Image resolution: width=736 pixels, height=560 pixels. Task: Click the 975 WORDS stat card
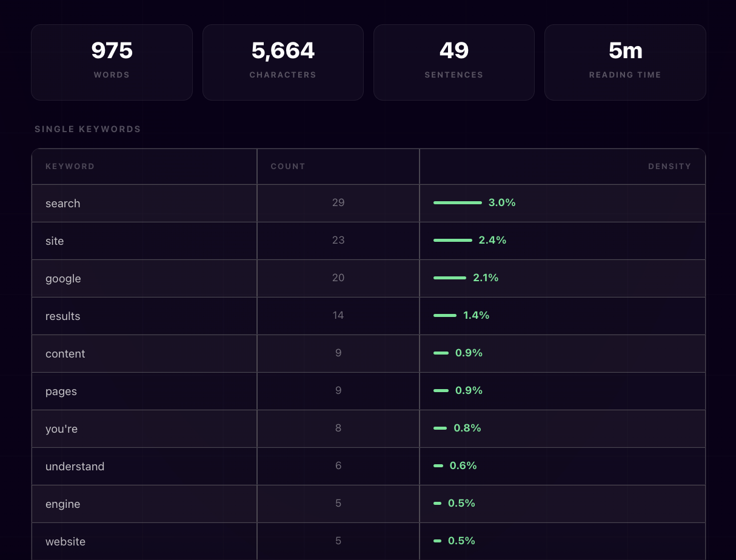112,62
